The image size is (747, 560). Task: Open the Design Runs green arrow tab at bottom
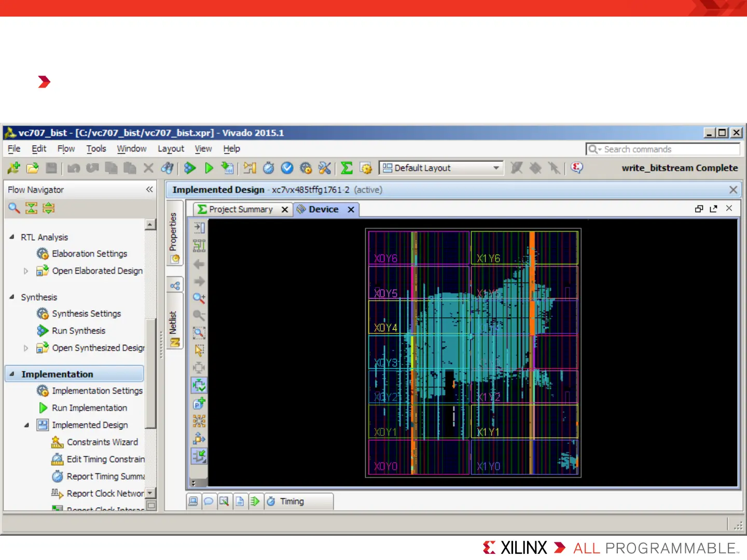pos(255,501)
